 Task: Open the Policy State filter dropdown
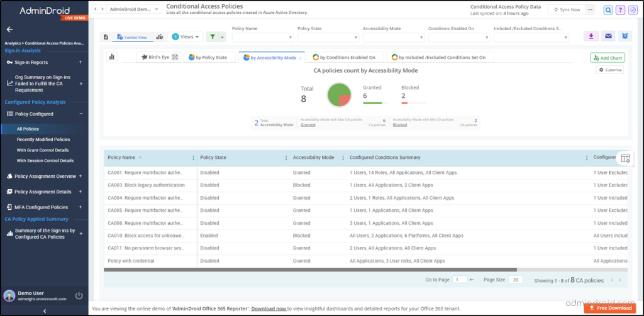tap(328, 37)
